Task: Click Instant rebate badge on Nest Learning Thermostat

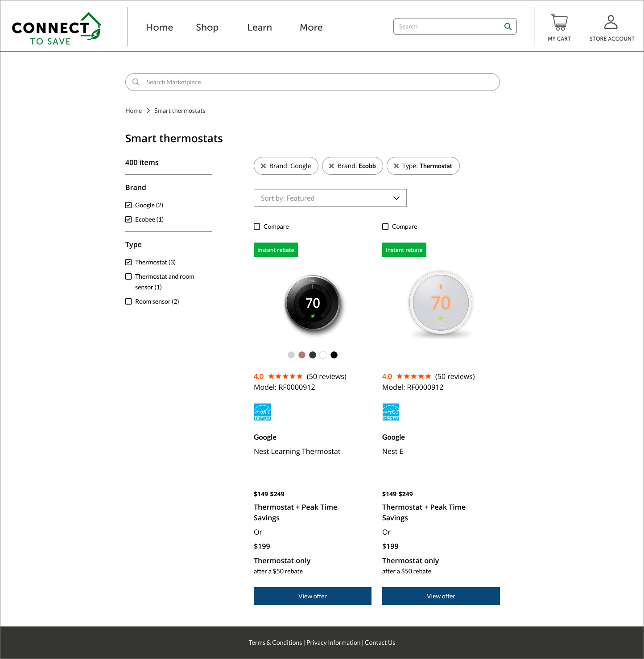Action: coord(276,250)
